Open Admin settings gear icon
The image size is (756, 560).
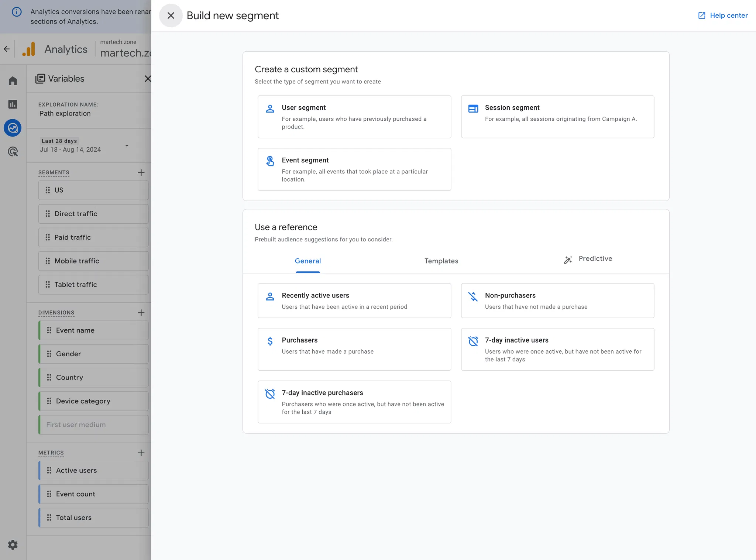pos(13,544)
